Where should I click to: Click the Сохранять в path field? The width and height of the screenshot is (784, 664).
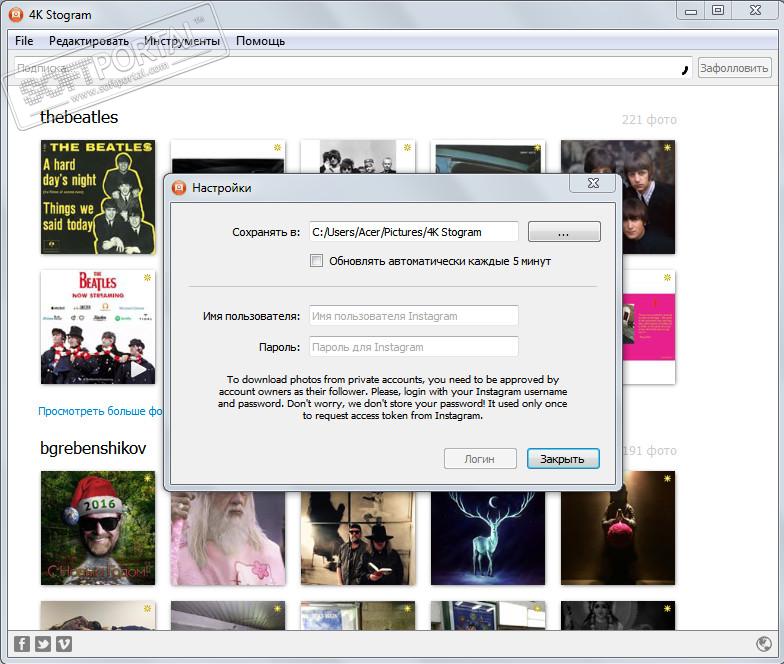pyautogui.click(x=414, y=232)
